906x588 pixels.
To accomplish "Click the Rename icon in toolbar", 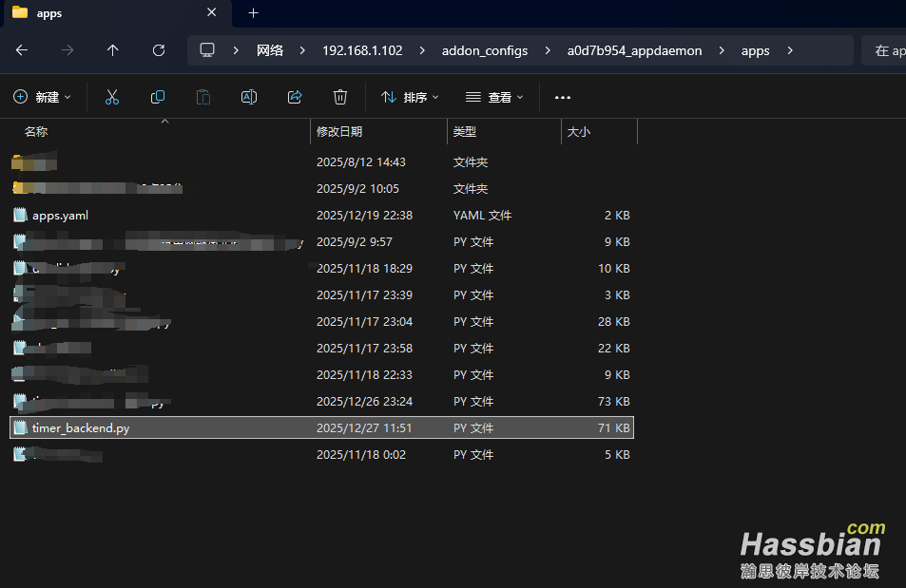I will [x=249, y=97].
